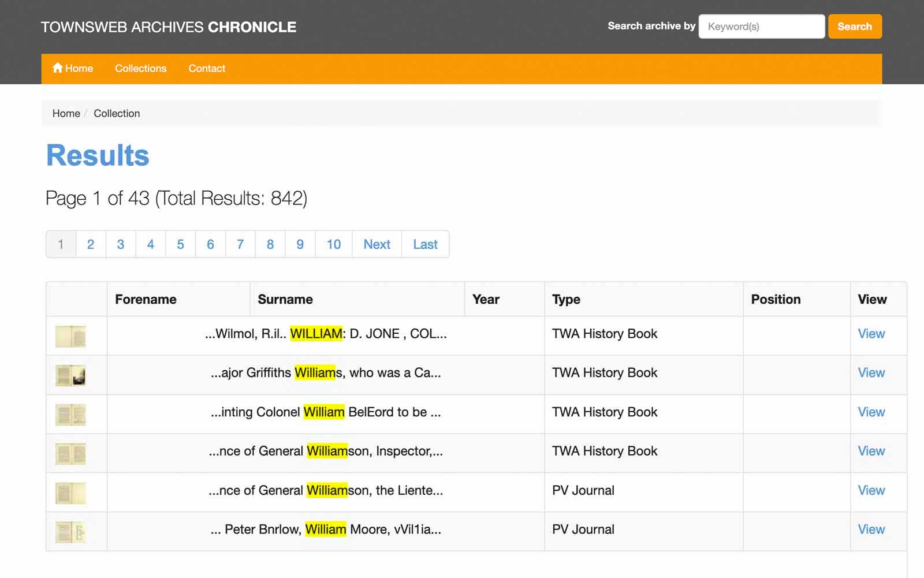
Task: Click the text '...inting Colonel William BelEord to be ...'
Action: 326,412
